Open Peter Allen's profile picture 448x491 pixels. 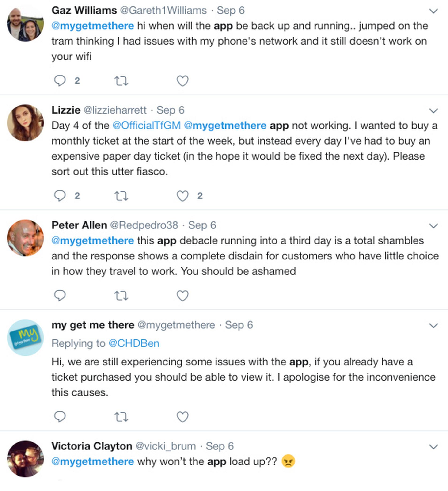tap(25, 238)
